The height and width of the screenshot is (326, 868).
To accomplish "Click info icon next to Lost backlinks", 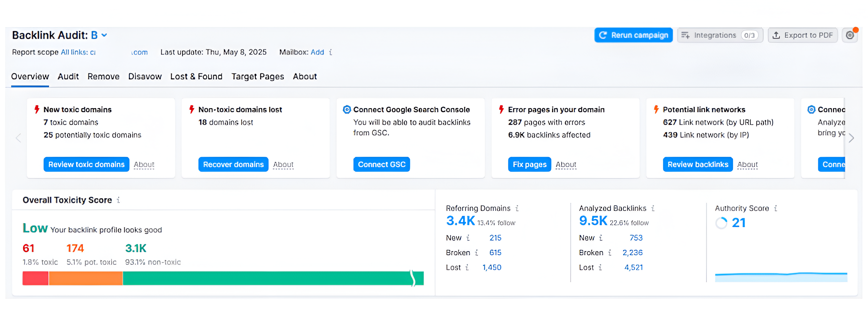I will point(600,268).
